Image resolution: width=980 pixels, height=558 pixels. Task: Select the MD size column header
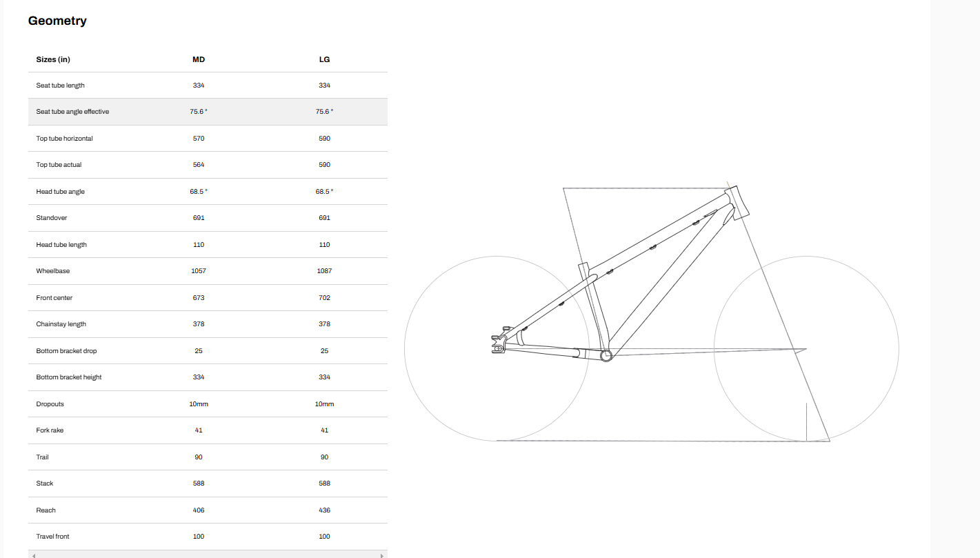point(199,59)
